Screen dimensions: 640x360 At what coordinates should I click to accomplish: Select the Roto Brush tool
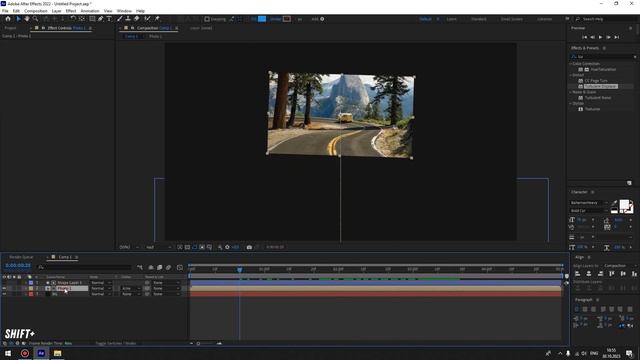[147, 19]
